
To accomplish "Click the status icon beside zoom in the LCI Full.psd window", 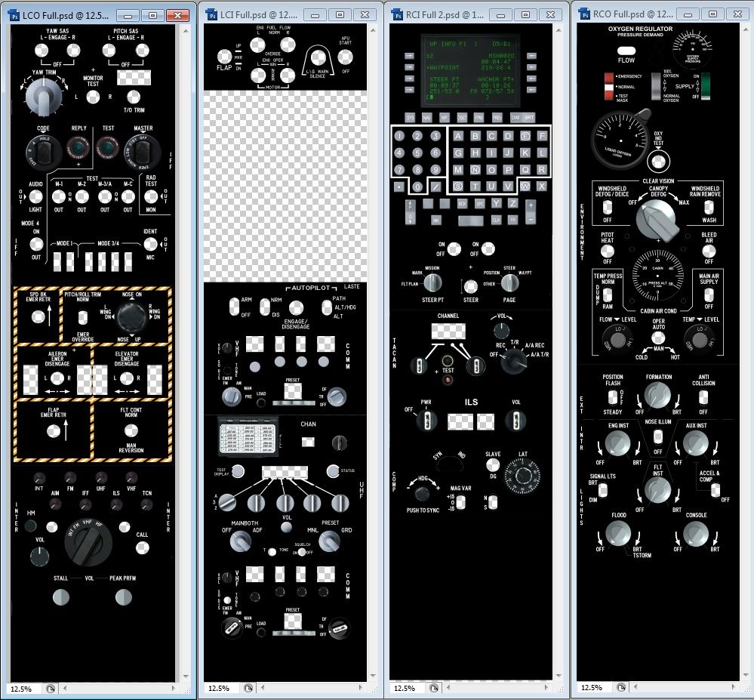I will tap(245, 688).
